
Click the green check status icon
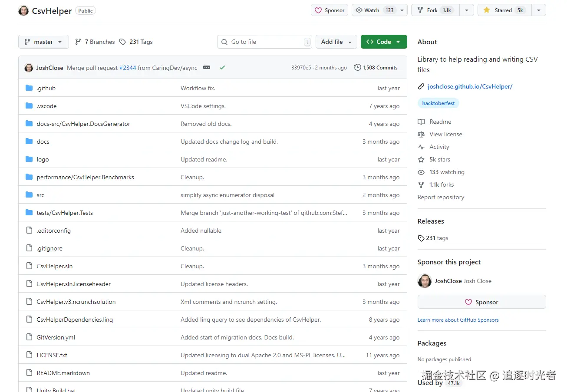coord(222,68)
